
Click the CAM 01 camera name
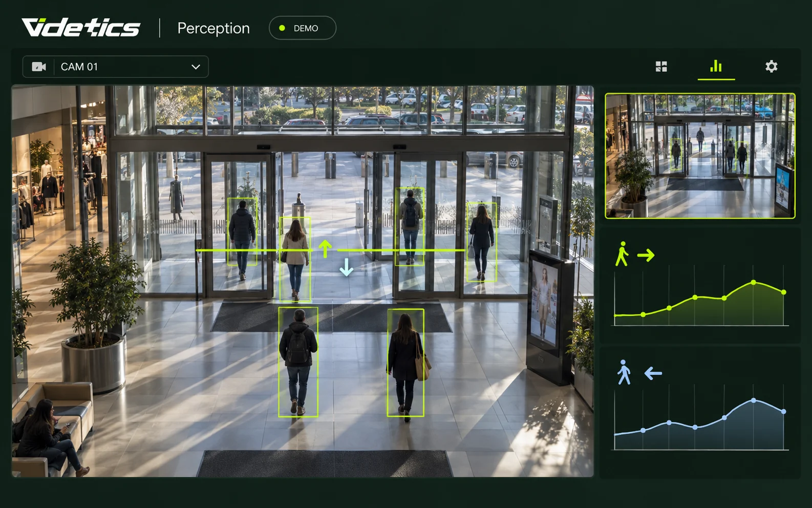point(79,67)
